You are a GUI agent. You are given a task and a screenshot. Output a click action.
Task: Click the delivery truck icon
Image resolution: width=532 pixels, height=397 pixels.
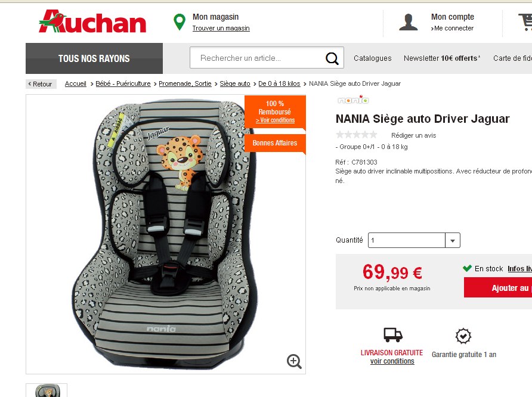[393, 334]
